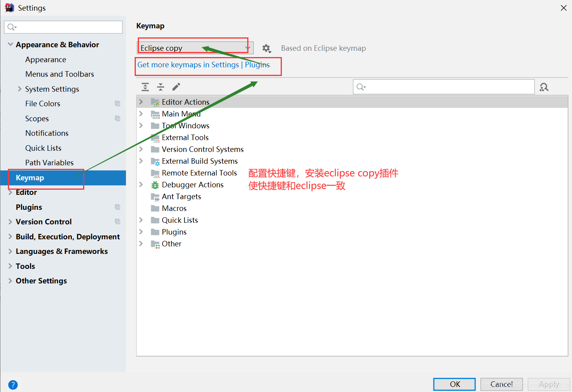Focus the keymap actions search field

(444, 87)
